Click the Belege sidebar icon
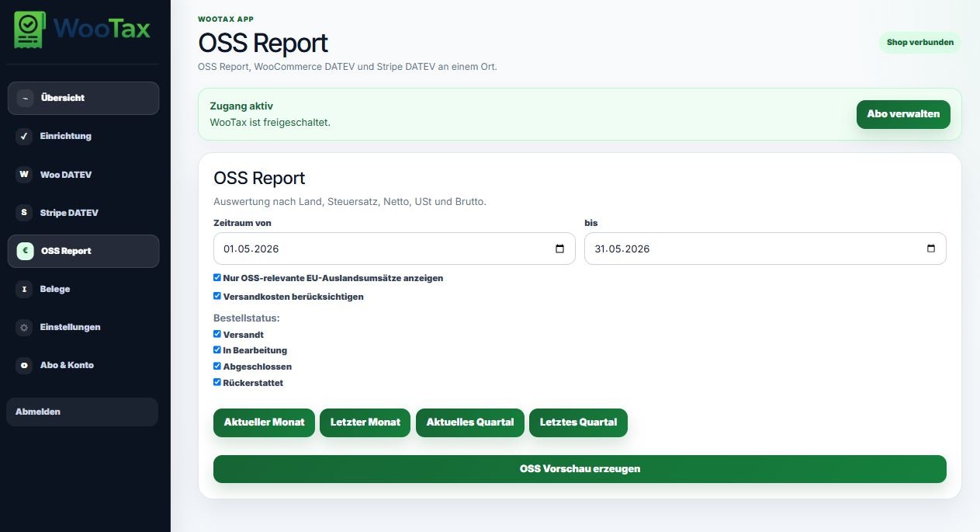 click(x=25, y=289)
